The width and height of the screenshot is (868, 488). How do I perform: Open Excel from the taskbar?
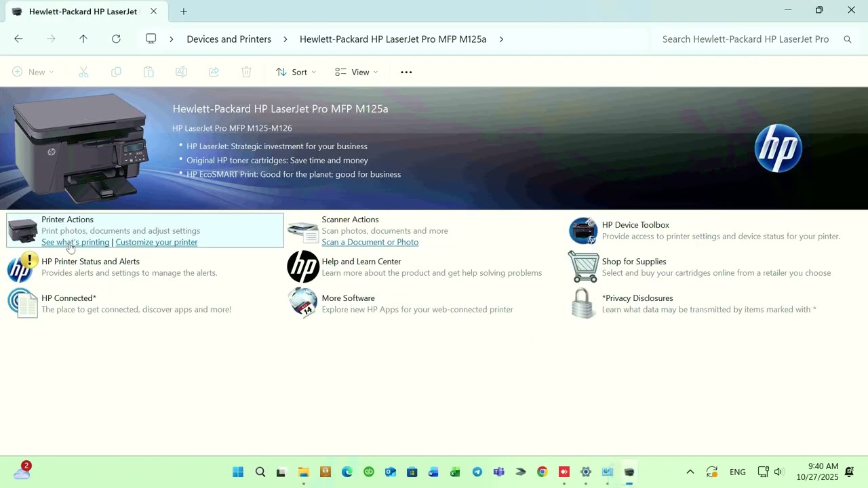(x=455, y=472)
